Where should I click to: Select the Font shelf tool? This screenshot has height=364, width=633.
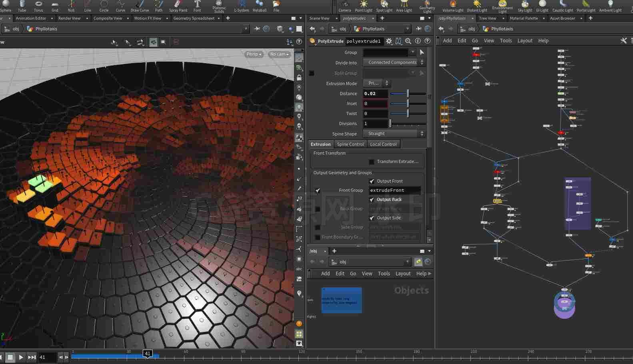(x=197, y=6)
